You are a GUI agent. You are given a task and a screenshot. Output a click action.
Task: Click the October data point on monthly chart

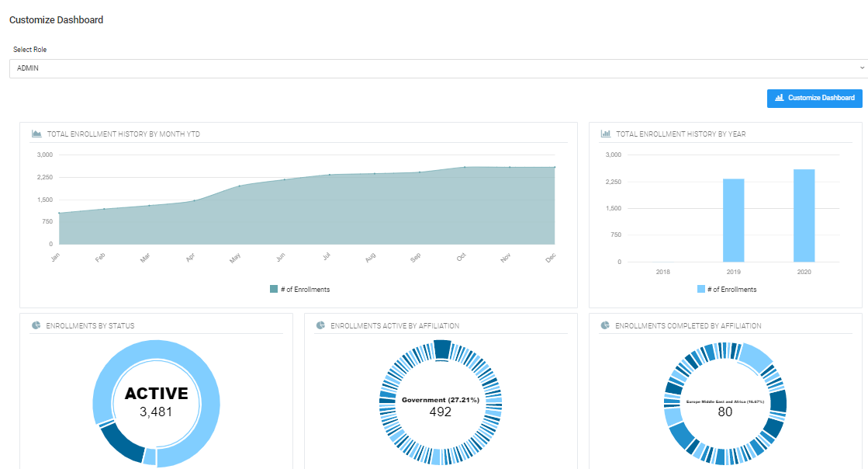point(465,165)
